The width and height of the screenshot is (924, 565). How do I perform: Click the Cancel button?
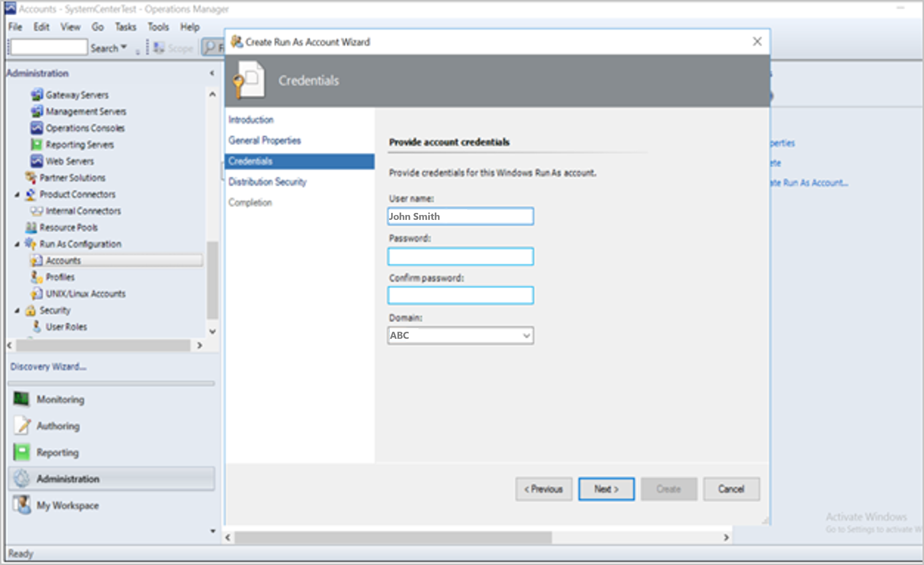tap(731, 489)
